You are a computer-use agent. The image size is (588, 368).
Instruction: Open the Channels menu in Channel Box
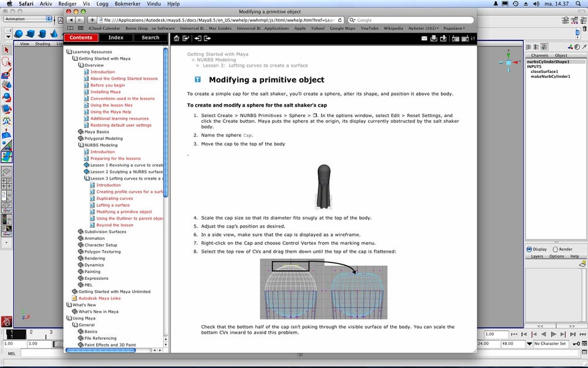539,55
